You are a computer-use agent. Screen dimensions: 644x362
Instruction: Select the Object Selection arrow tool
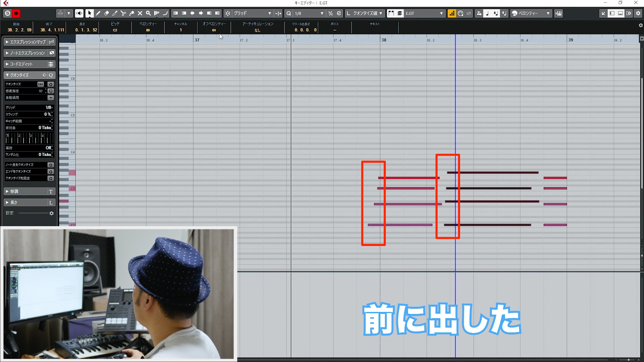pyautogui.click(x=90, y=13)
